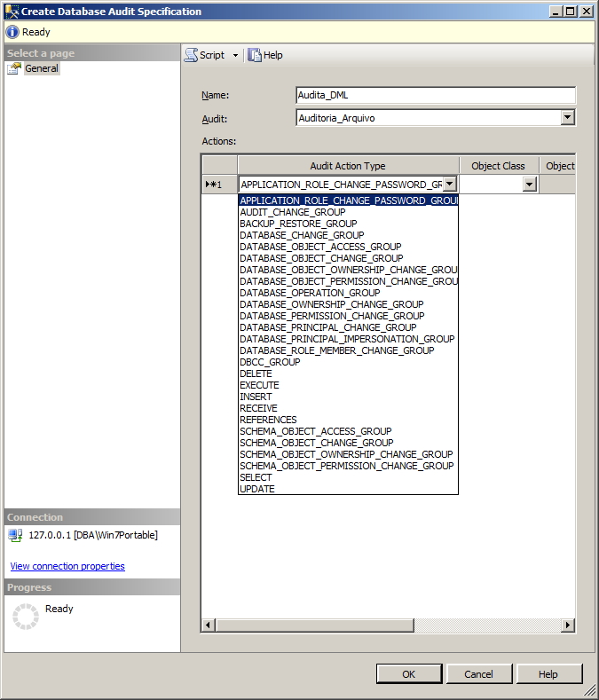The height and width of the screenshot is (700, 599).
Task: Select SELECT audit action
Action: 349,478
